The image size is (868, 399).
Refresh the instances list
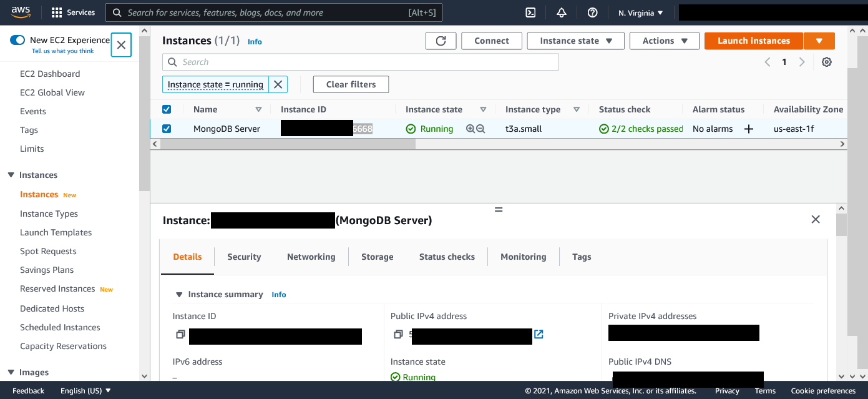[441, 41]
